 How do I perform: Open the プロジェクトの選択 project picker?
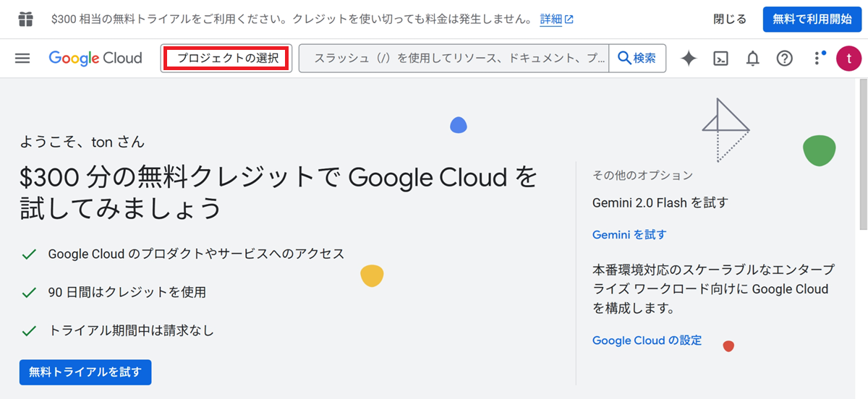pyautogui.click(x=226, y=59)
